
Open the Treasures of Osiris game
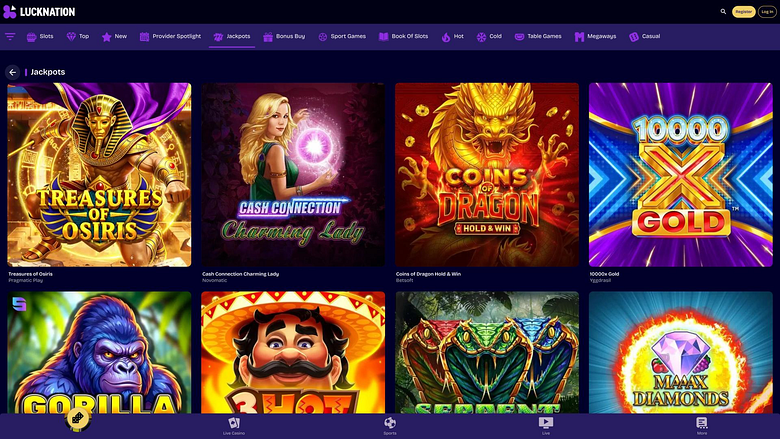click(x=99, y=175)
